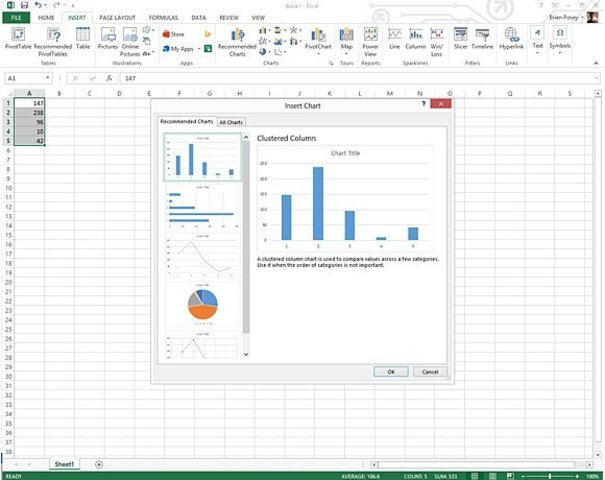
Task: Open the Name Box dropdown arrow
Action: pos(47,78)
